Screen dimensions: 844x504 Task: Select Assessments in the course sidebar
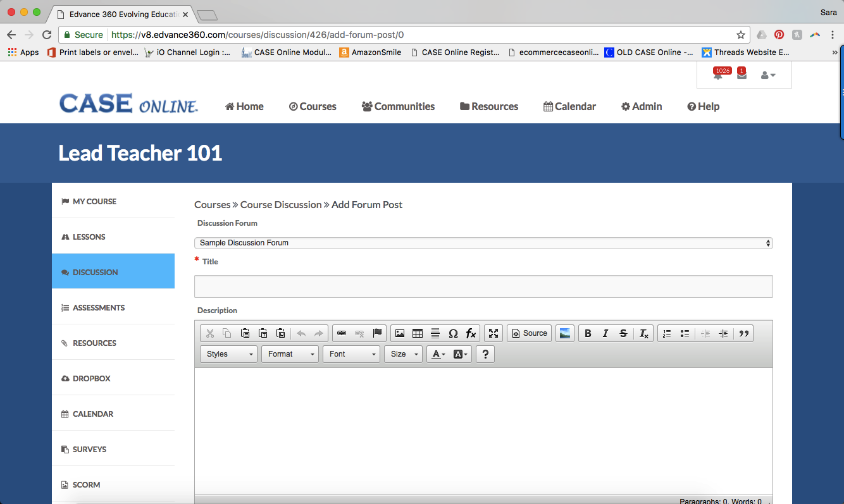[x=99, y=307]
